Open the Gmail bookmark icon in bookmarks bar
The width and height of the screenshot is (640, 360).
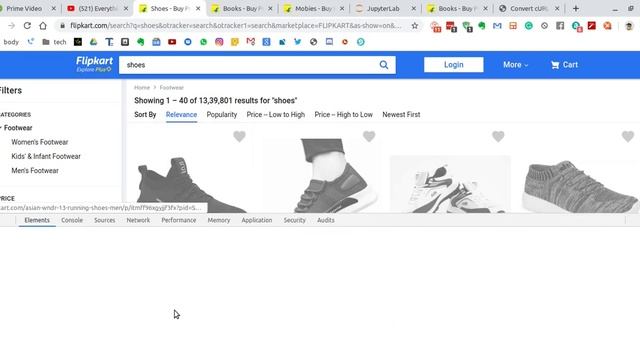pyautogui.click(x=251, y=42)
